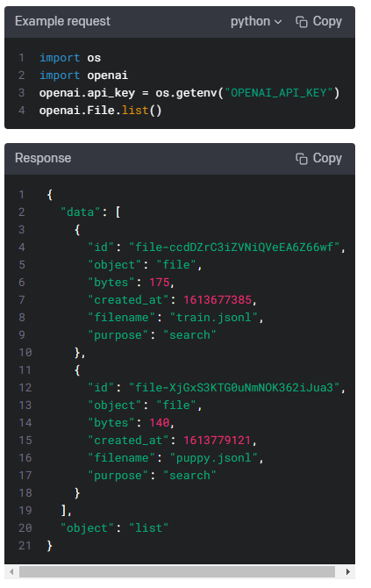Click file id ending in EA6Z66wf

234,247
